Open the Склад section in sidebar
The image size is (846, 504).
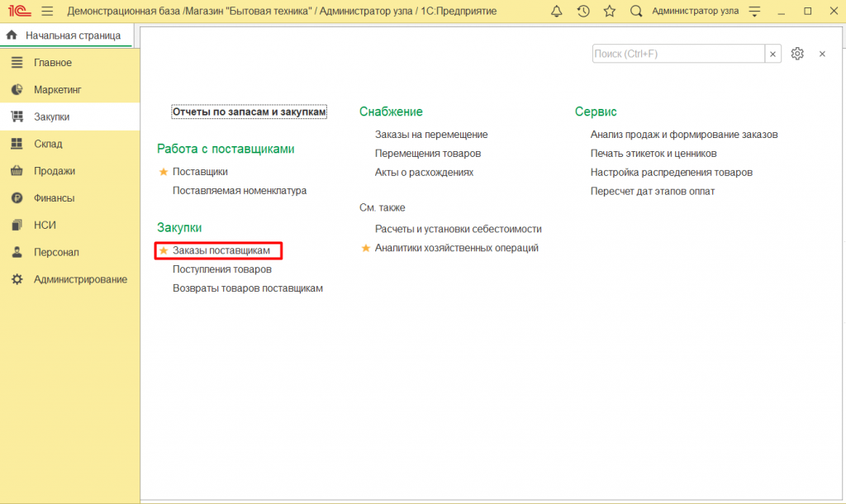48,144
